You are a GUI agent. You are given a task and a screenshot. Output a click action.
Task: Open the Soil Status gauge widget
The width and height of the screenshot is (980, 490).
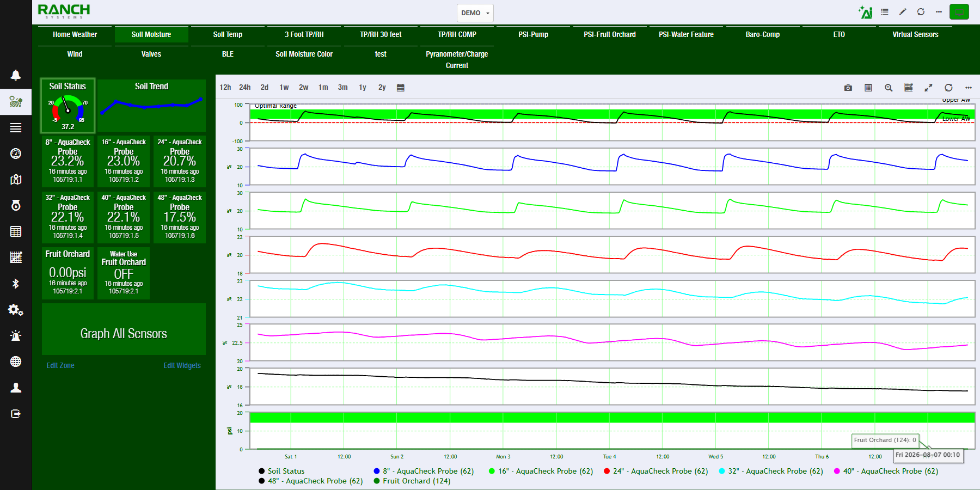tap(68, 106)
